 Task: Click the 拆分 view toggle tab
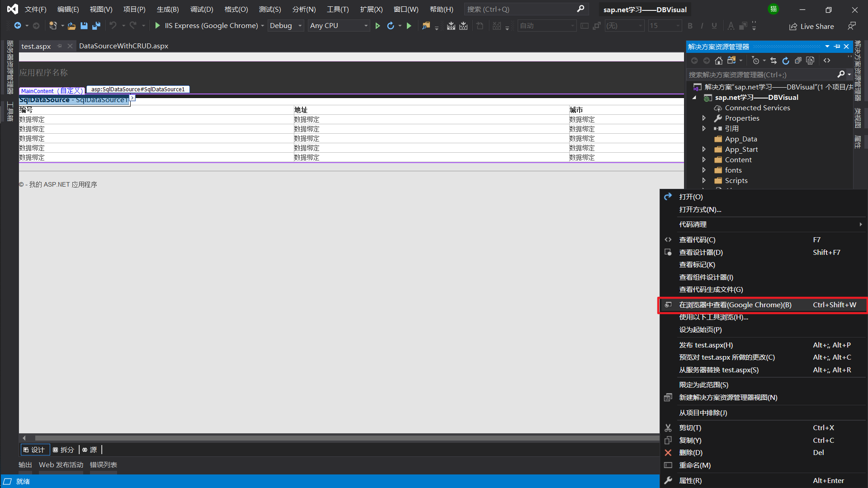pyautogui.click(x=64, y=450)
